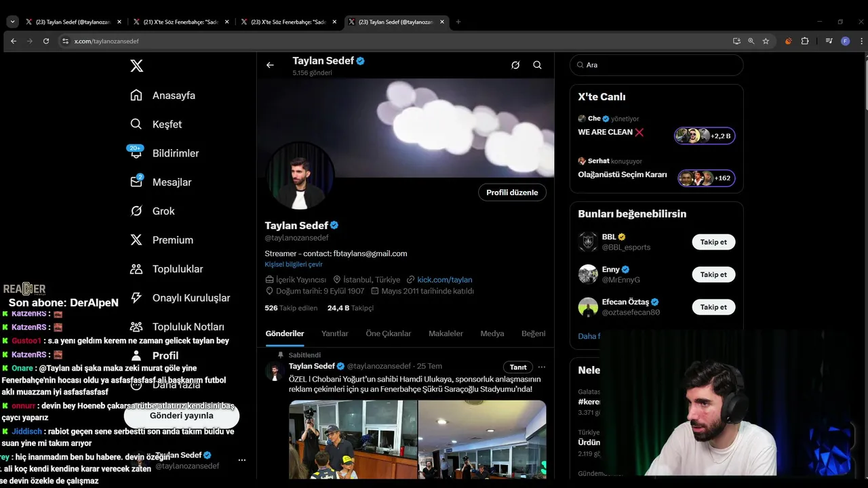Click browser address bar URL
868x488 pixels.
coord(106,41)
